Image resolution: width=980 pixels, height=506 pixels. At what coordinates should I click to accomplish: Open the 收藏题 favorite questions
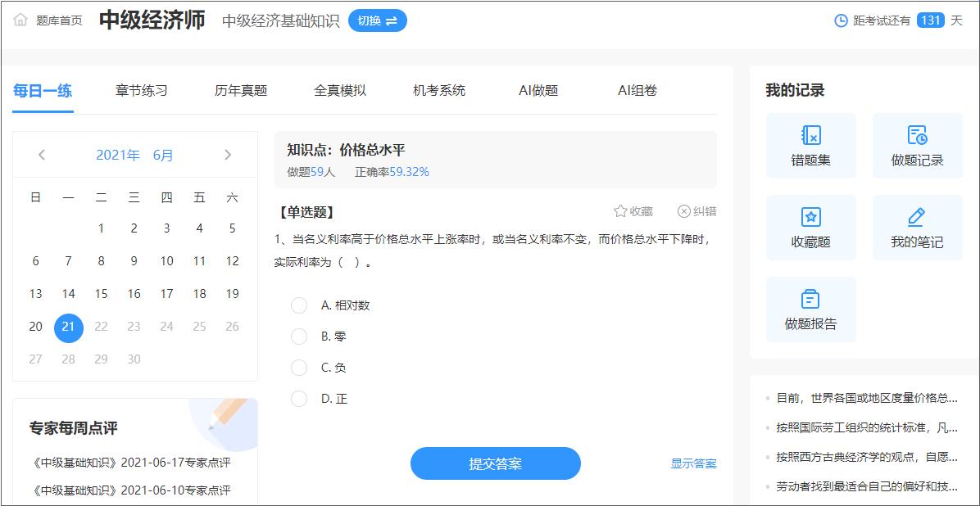tap(810, 227)
